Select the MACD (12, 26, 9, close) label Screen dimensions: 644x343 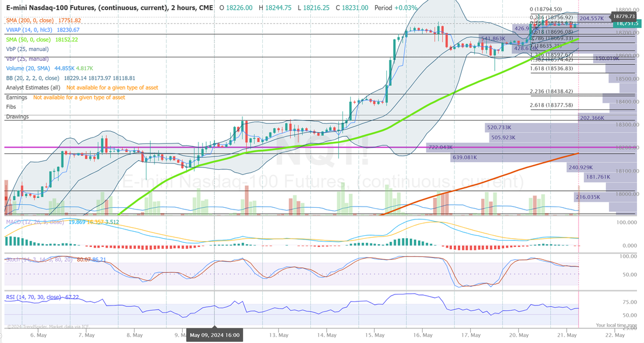point(35,222)
